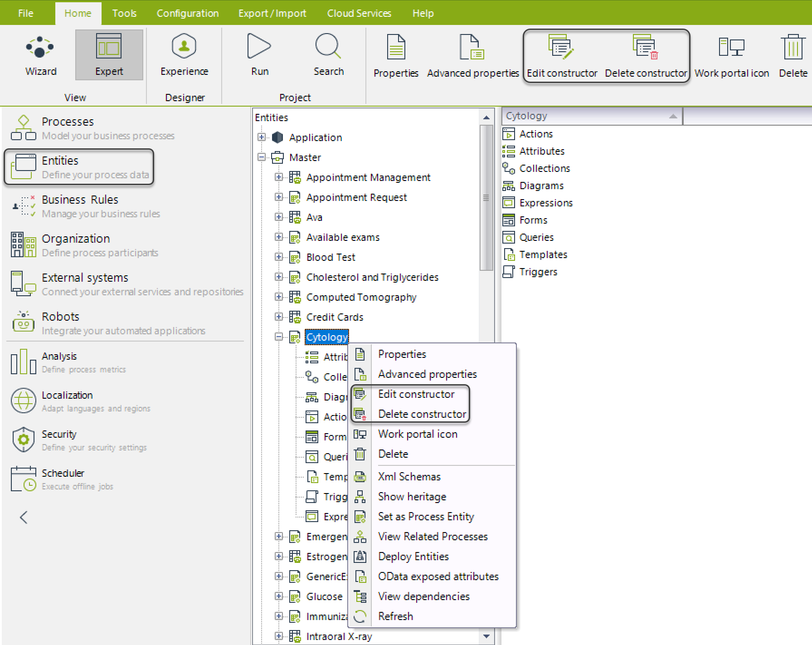Choose Work portal icon in context menu

[433, 434]
